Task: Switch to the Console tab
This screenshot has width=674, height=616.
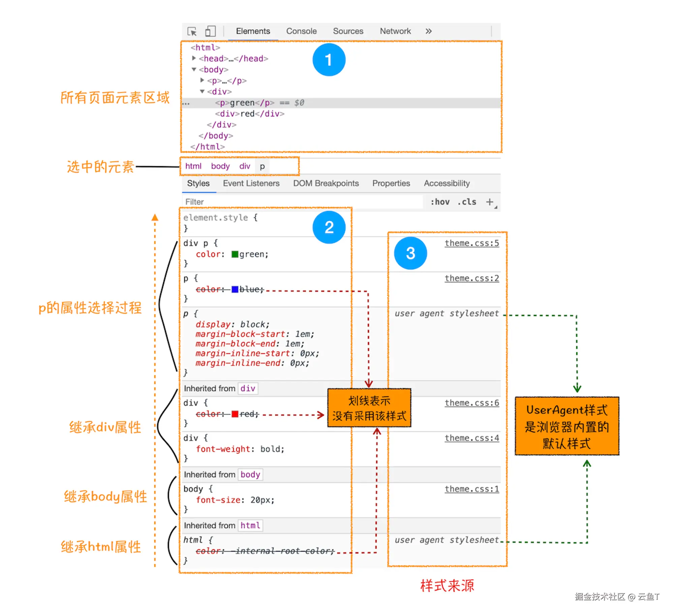Action: click(x=301, y=31)
